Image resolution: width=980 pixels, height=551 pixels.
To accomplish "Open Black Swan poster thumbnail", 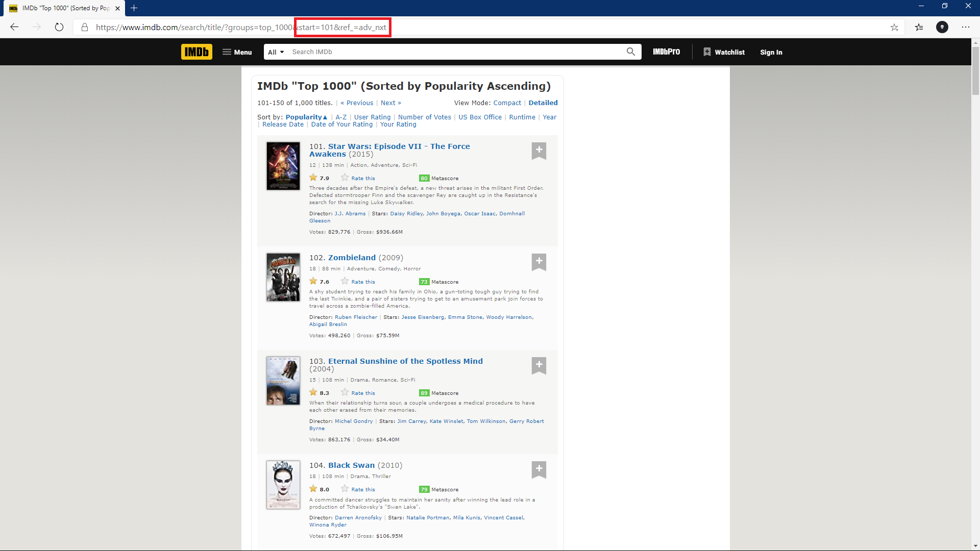I will pos(283,485).
